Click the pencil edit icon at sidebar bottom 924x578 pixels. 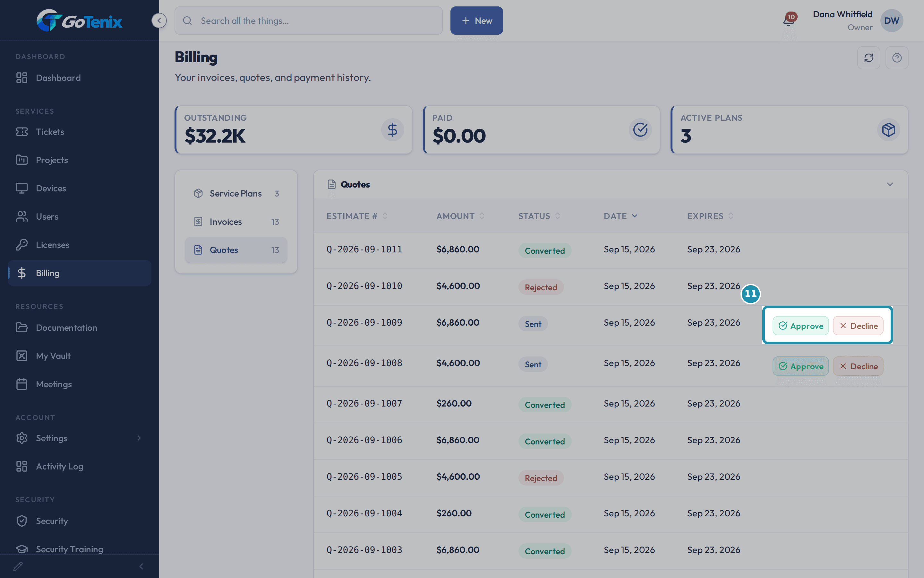click(x=18, y=566)
